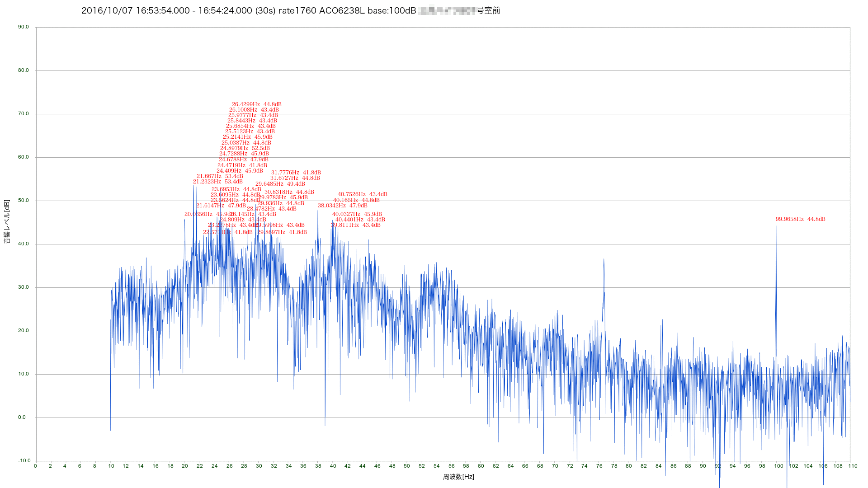Click peak label "29.8697Hz 41.8dB"
Image resolution: width=868 pixels, height=488 pixels.
(282, 232)
